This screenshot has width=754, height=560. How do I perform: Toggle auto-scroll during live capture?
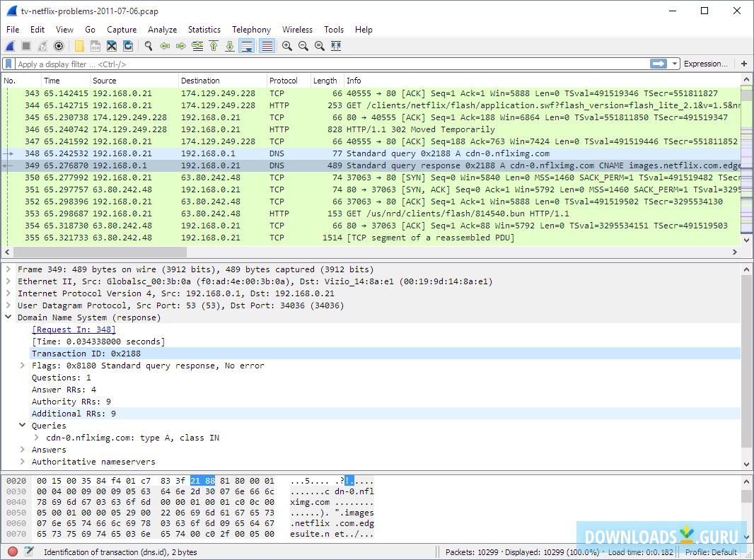pyautogui.click(x=246, y=46)
